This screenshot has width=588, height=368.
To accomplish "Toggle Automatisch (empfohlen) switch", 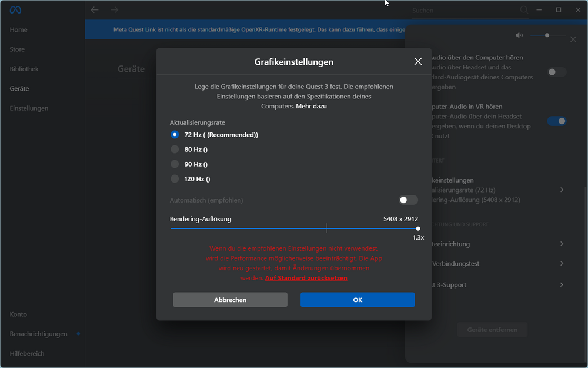I will click(x=408, y=200).
